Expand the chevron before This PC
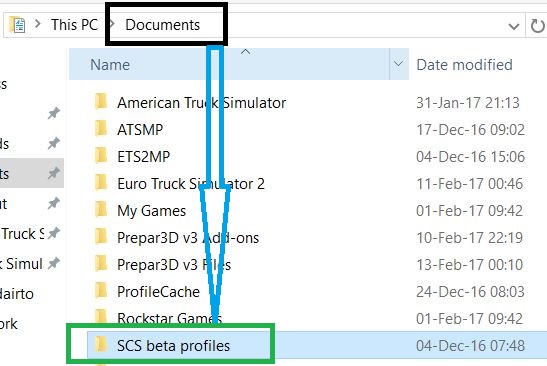The image size is (547, 366). pos(38,24)
